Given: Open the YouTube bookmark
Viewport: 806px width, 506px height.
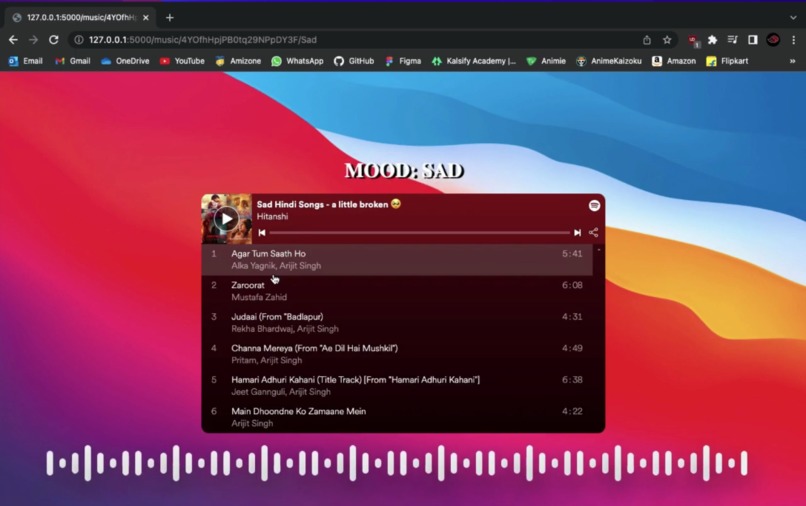Looking at the screenshot, I should (x=182, y=61).
